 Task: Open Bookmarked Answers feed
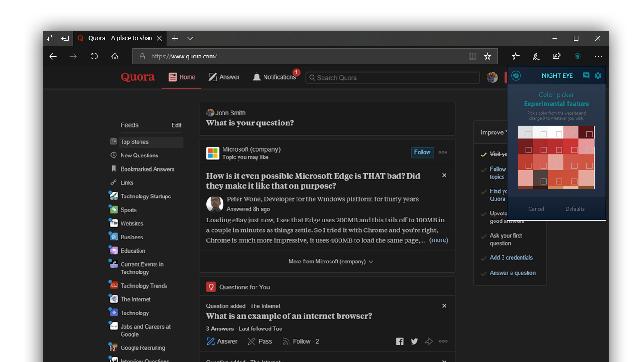click(142, 169)
